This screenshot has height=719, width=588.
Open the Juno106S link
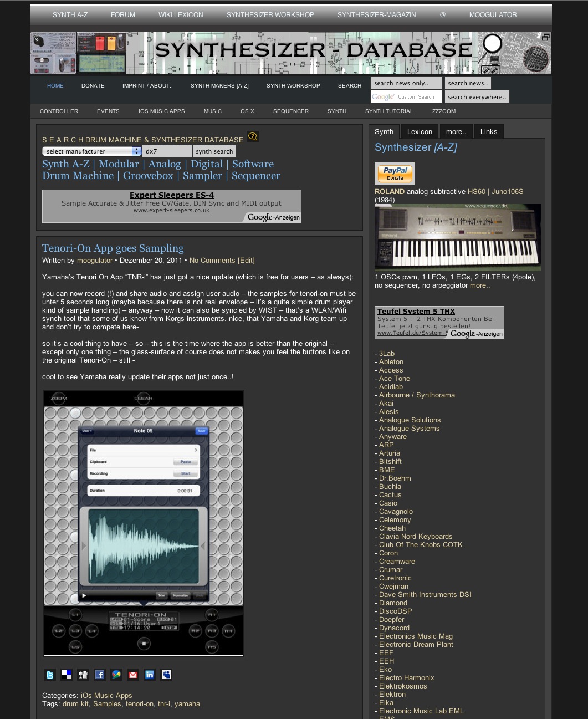point(507,192)
